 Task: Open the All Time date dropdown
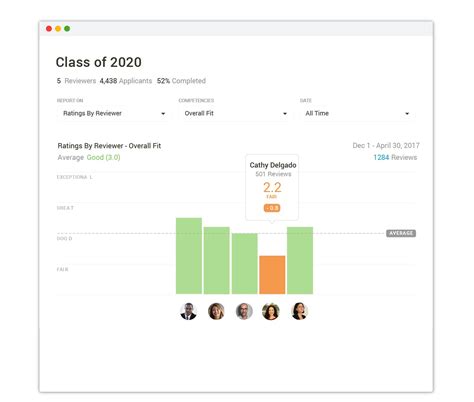pyautogui.click(x=357, y=113)
